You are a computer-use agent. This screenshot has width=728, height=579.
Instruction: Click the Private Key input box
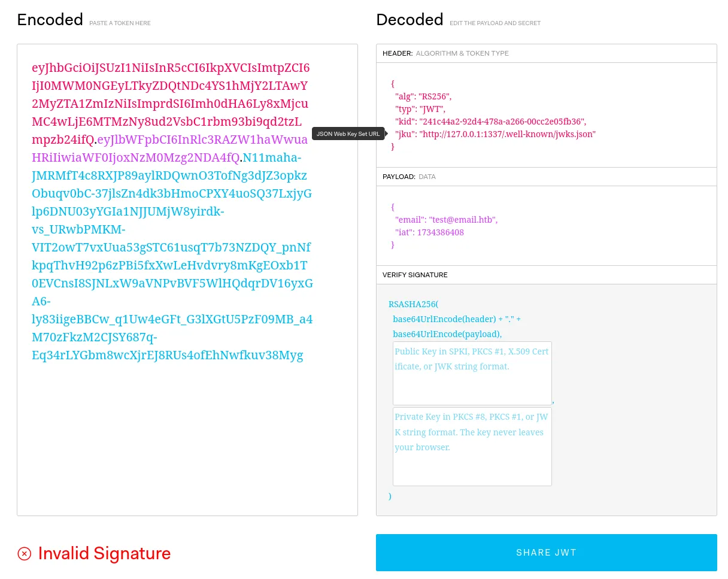pyautogui.click(x=472, y=446)
